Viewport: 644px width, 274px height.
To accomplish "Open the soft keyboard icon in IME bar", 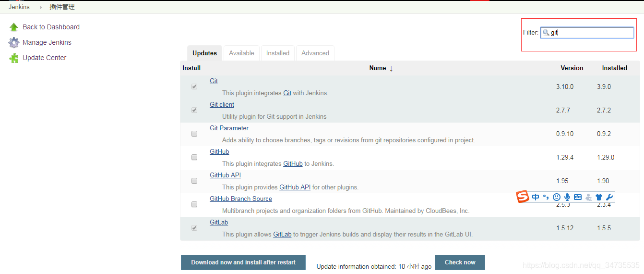I will (578, 197).
